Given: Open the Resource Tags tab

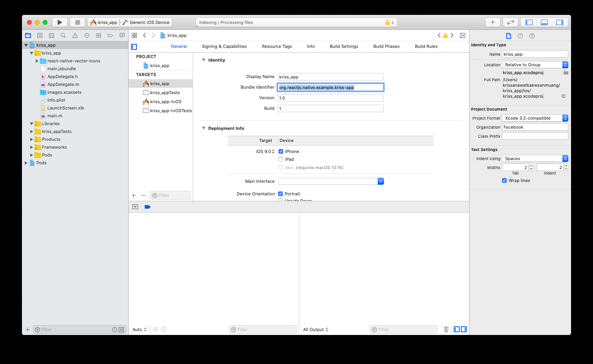Looking at the screenshot, I should coord(277,46).
